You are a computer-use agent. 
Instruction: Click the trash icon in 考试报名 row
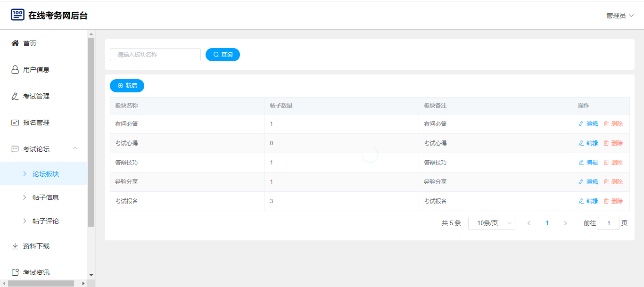[x=606, y=201]
